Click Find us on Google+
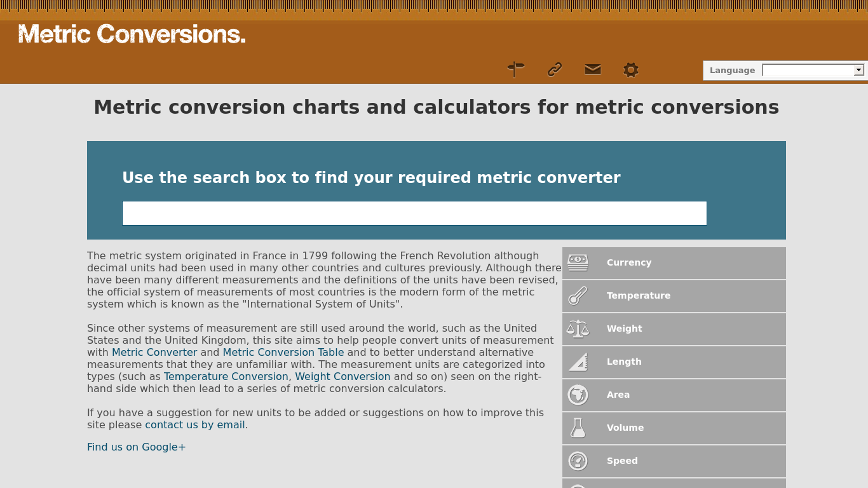Image resolution: width=868 pixels, height=488 pixels. [x=136, y=447]
